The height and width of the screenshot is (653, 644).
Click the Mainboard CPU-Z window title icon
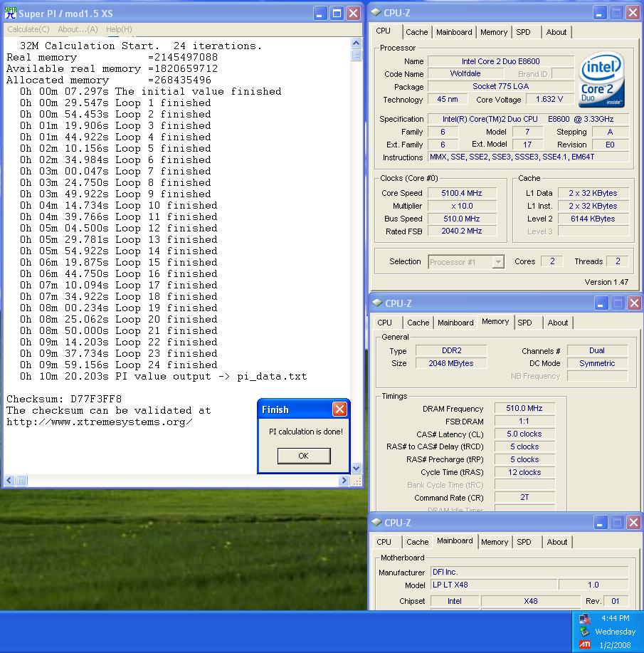[376, 522]
